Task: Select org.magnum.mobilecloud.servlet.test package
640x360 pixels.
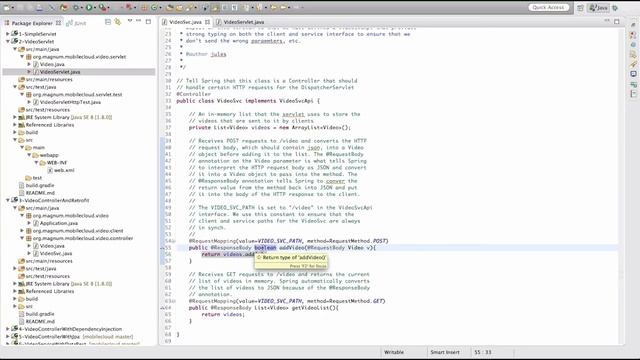Action: pos(77,94)
